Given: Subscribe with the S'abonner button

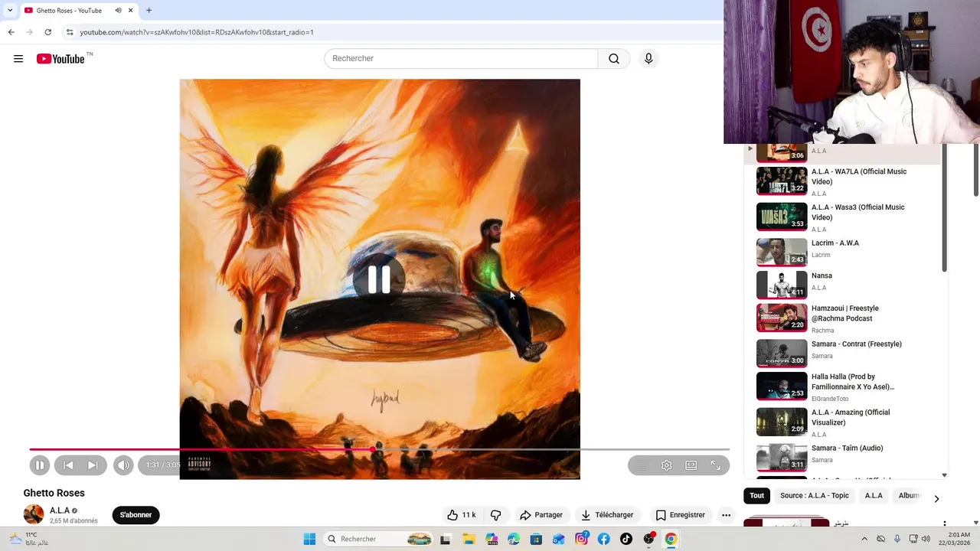Looking at the screenshot, I should (x=136, y=515).
